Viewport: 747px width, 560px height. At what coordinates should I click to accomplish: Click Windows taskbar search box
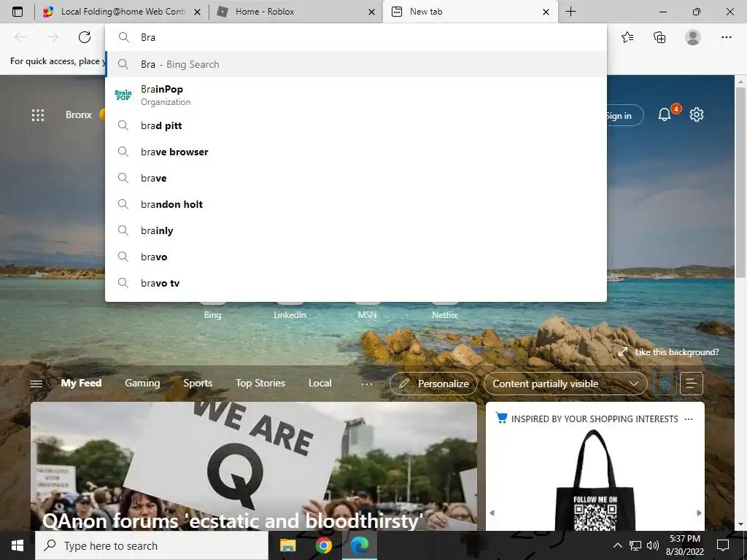click(x=152, y=545)
